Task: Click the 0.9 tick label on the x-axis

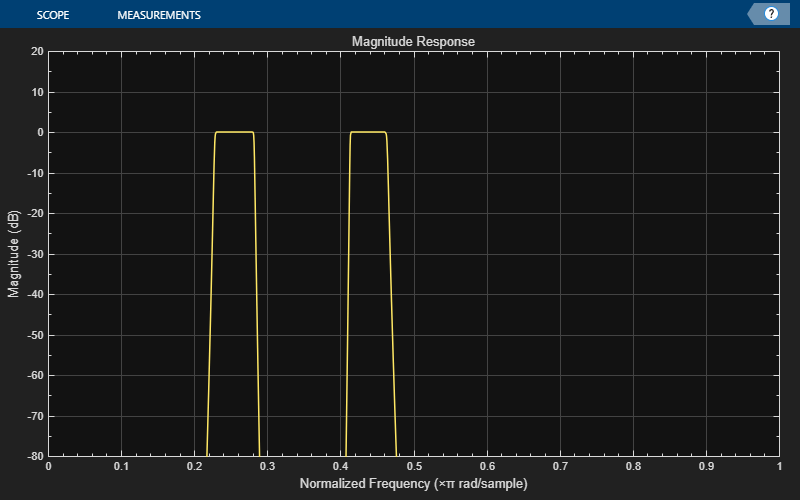Action: (705, 467)
